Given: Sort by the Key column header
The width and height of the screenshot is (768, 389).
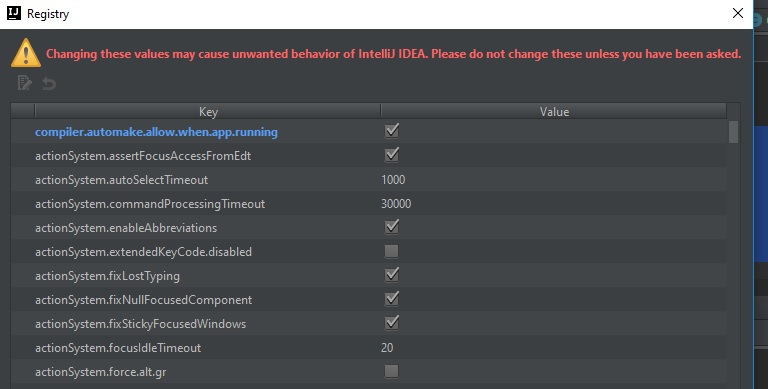Looking at the screenshot, I should pos(208,111).
